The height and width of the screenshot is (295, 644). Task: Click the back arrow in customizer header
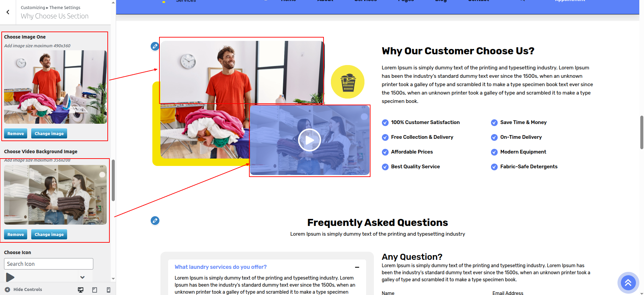tap(8, 12)
